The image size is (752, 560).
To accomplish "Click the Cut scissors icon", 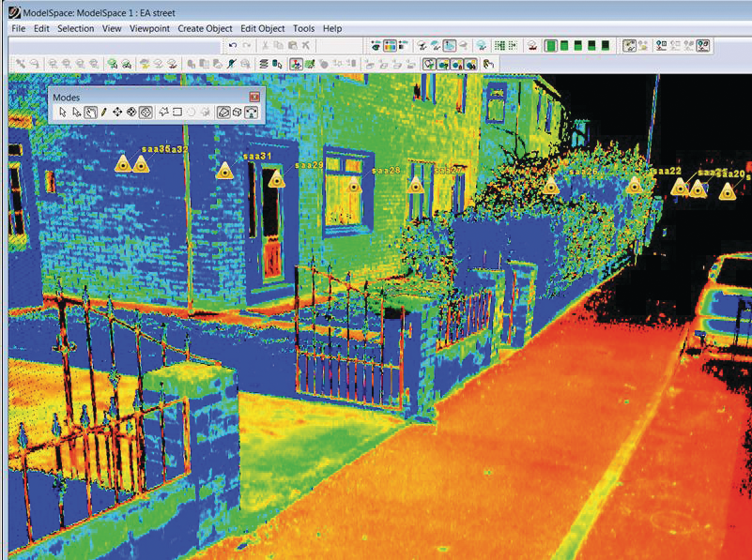I will [x=266, y=45].
